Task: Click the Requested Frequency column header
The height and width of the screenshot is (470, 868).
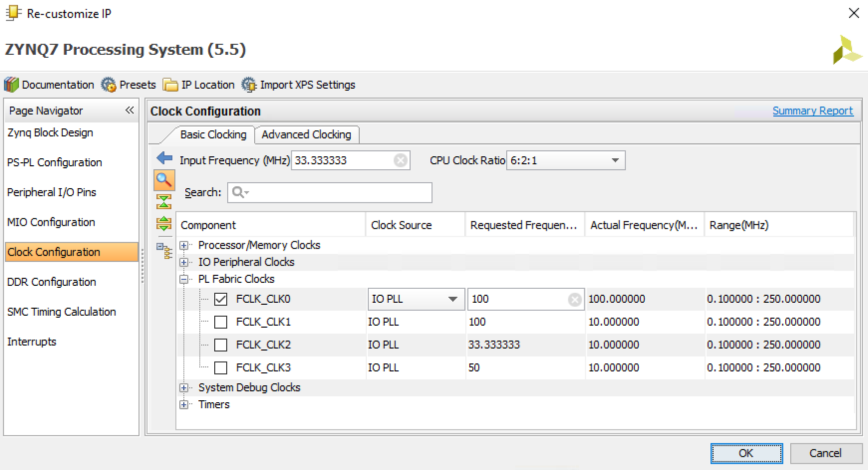Action: [x=525, y=225]
